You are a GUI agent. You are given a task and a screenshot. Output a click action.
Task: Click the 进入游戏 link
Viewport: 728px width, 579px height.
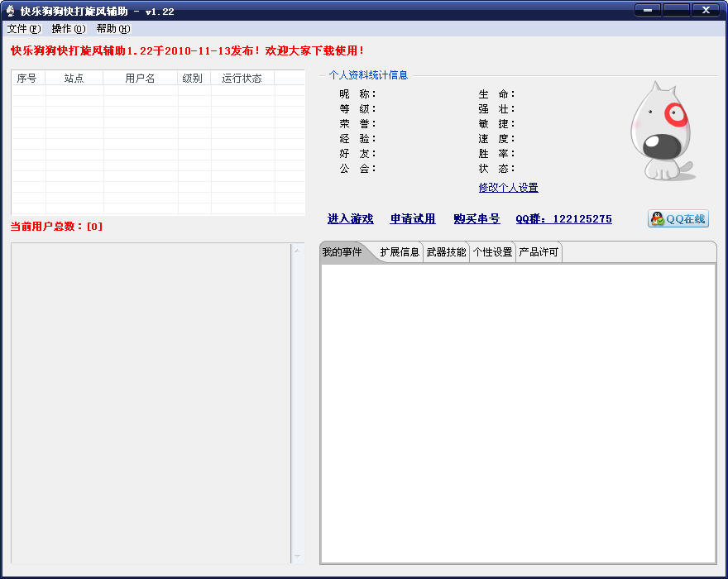(x=350, y=218)
